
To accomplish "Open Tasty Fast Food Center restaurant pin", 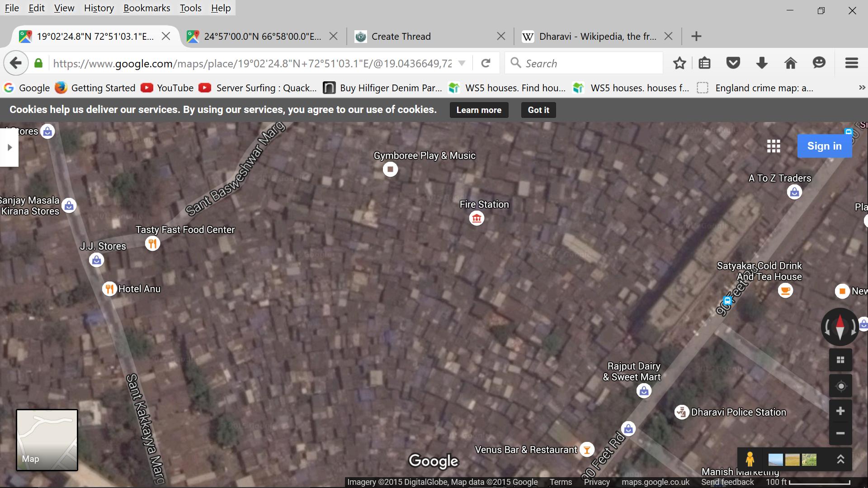I will [153, 244].
